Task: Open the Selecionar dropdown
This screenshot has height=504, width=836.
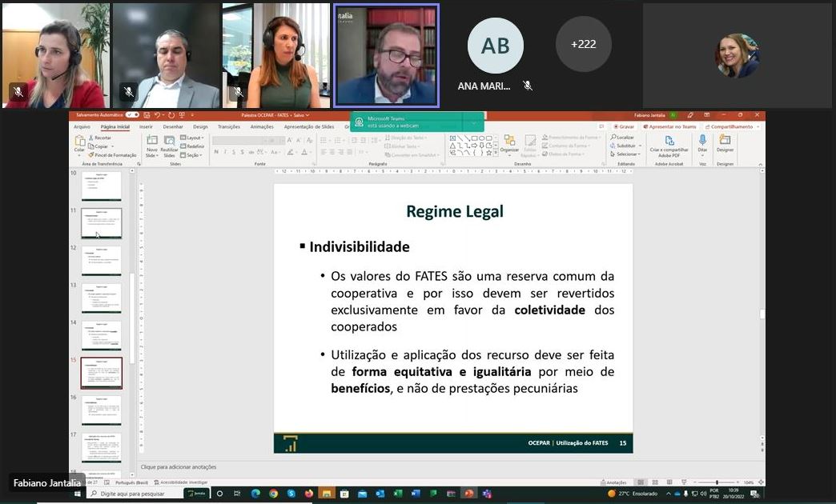Action: point(625,154)
